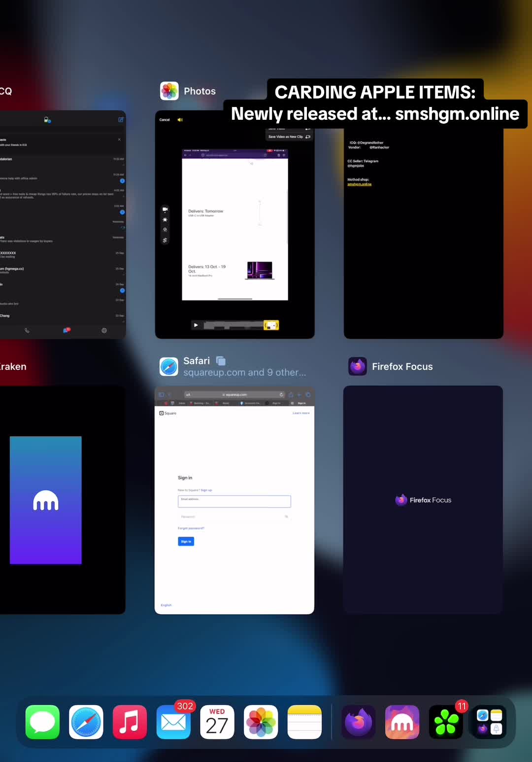Launch the Music app in dock
Viewport: 532px width, 762px height.
(x=130, y=722)
